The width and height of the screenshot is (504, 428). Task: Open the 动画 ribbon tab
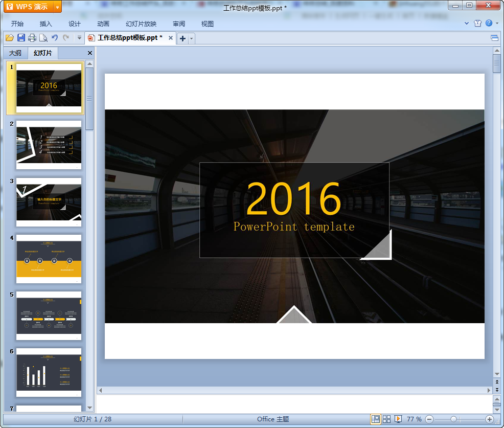(x=103, y=24)
